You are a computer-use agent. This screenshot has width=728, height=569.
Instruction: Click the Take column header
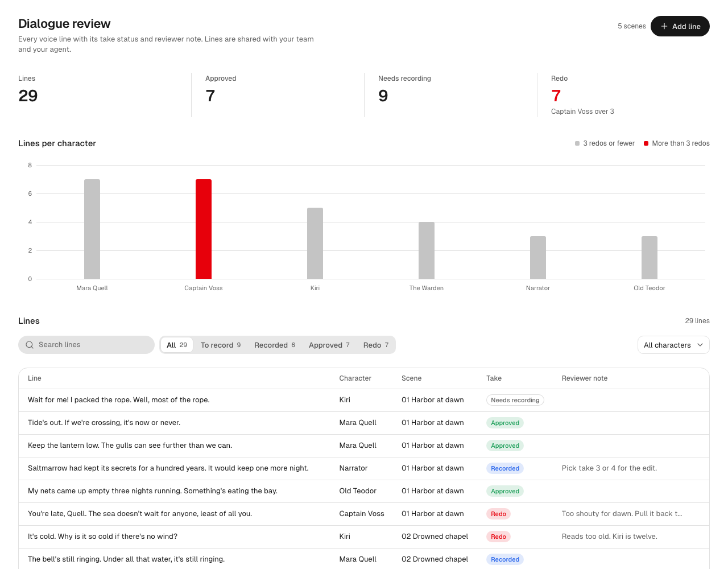click(x=494, y=378)
